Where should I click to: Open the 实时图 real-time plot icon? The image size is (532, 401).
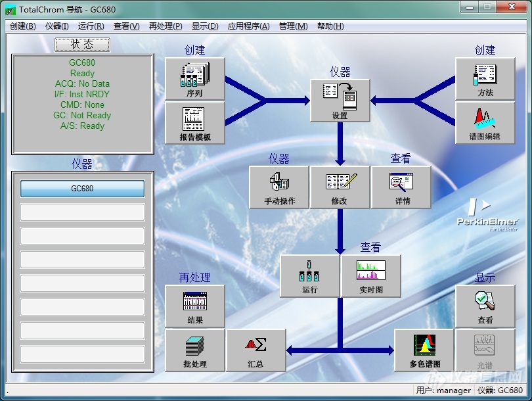coord(371,276)
